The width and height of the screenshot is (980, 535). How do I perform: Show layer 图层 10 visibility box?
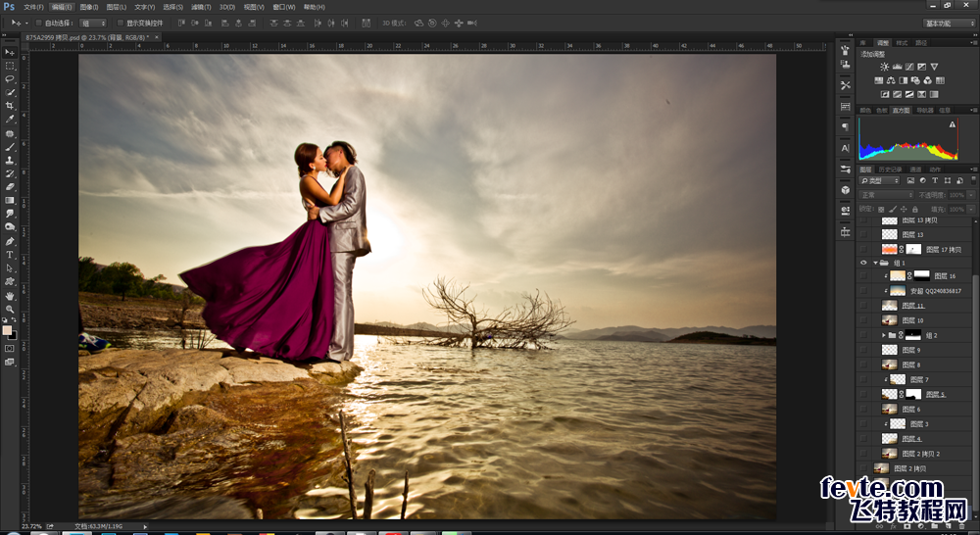(863, 320)
